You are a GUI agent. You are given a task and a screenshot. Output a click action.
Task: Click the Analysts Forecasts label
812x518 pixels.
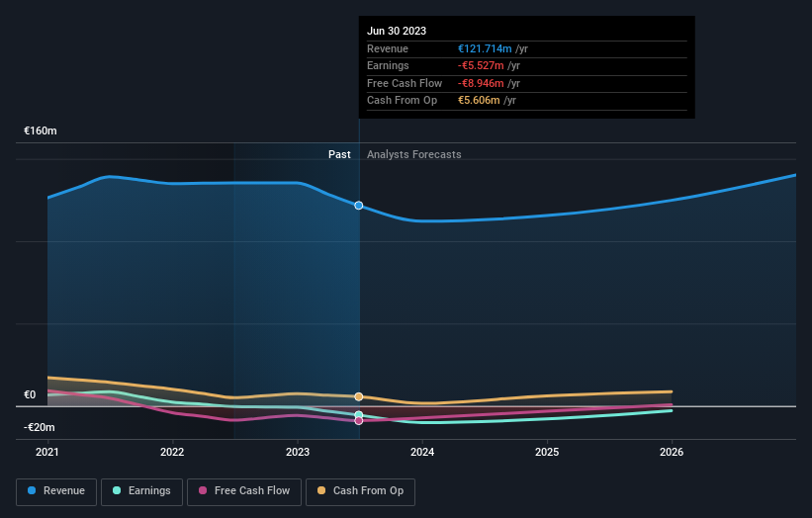click(x=413, y=154)
